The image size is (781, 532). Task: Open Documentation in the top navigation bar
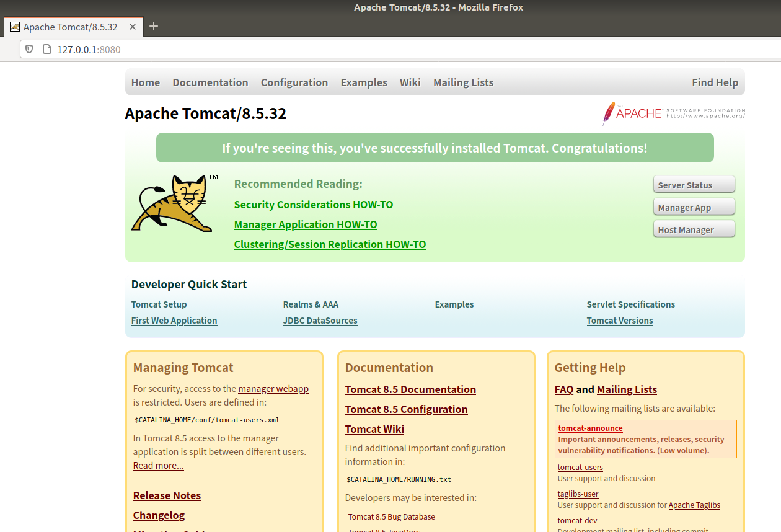tap(210, 82)
